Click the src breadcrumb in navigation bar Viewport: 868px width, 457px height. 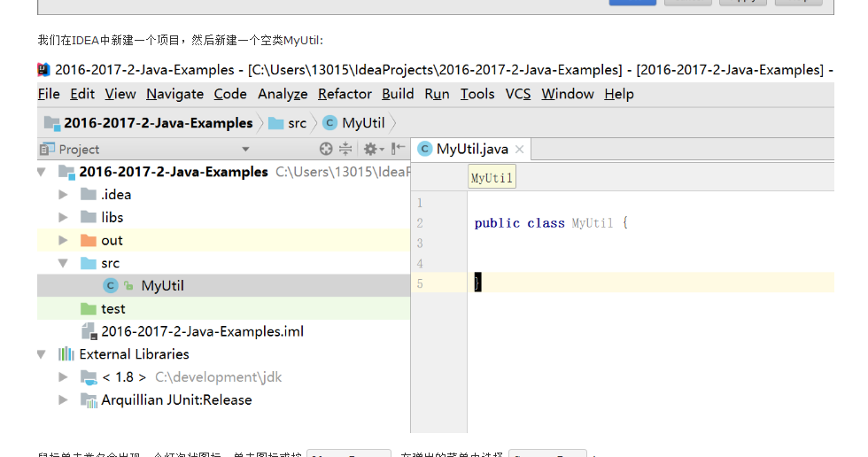click(287, 123)
